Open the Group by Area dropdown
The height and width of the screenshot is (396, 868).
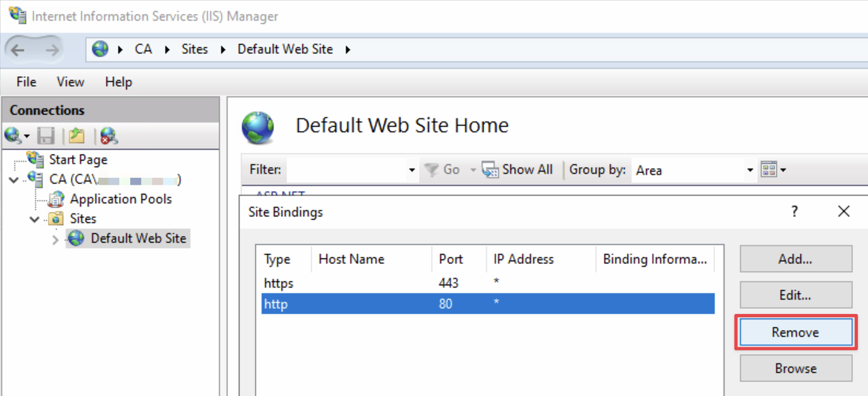tap(749, 170)
